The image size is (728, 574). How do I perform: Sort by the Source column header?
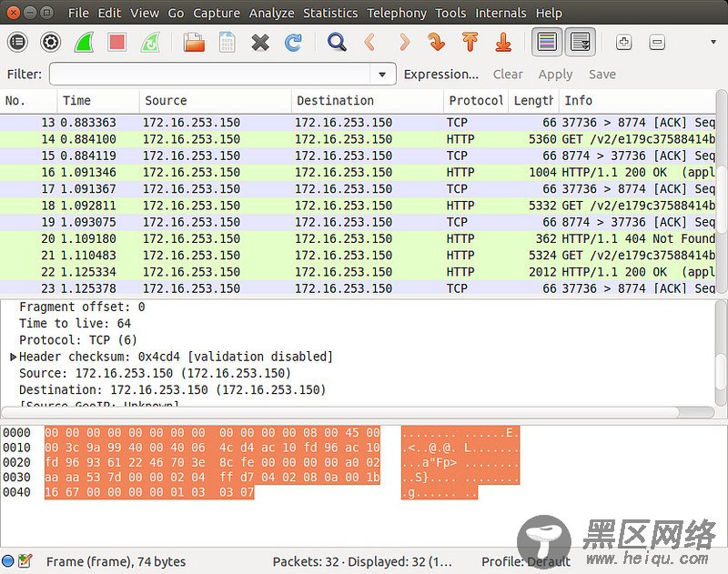pos(216,101)
